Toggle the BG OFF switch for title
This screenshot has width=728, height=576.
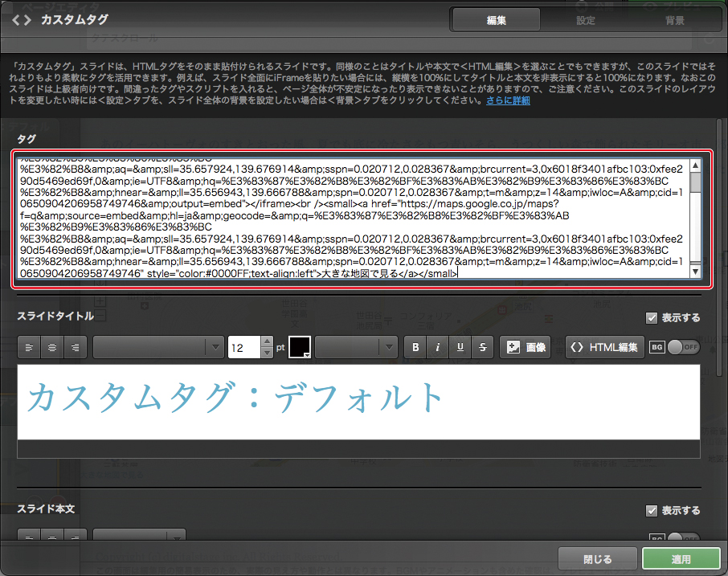(x=684, y=347)
